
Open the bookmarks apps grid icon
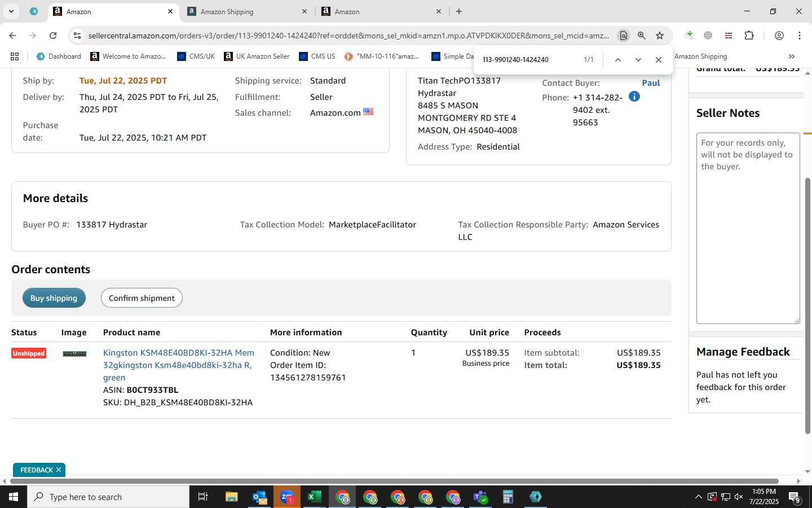coord(15,56)
